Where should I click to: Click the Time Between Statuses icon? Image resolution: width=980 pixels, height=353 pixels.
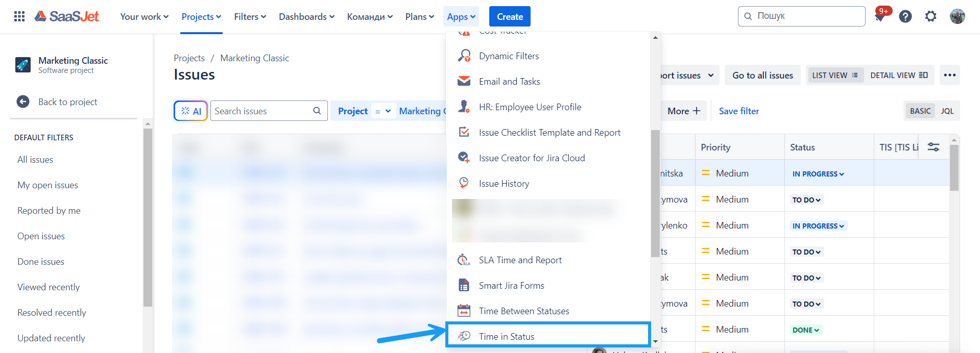(464, 311)
